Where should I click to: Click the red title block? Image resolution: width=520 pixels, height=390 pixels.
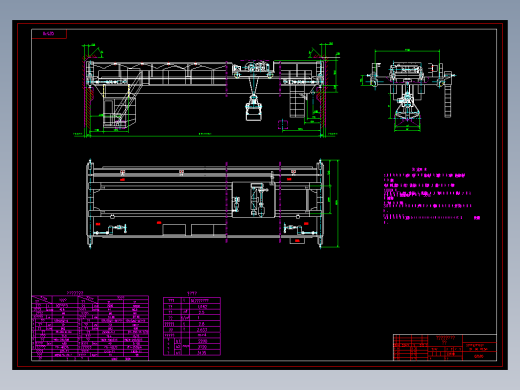[x=445, y=347]
